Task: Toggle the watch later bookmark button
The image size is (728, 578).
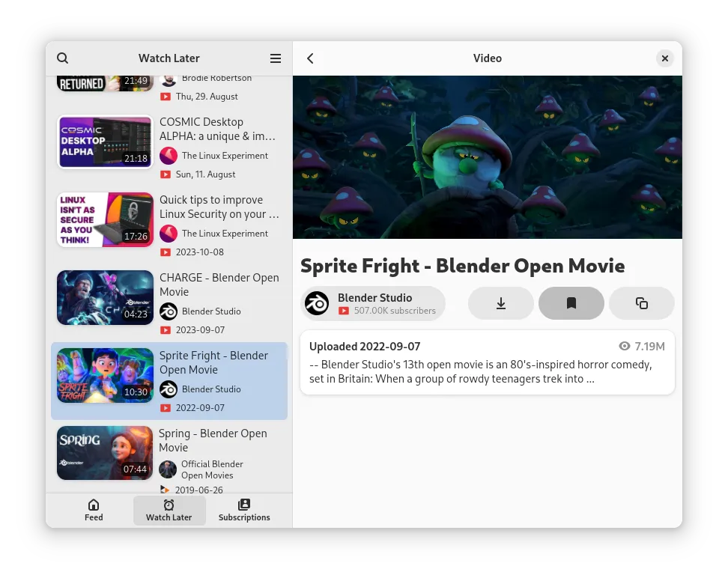Action: point(571,303)
